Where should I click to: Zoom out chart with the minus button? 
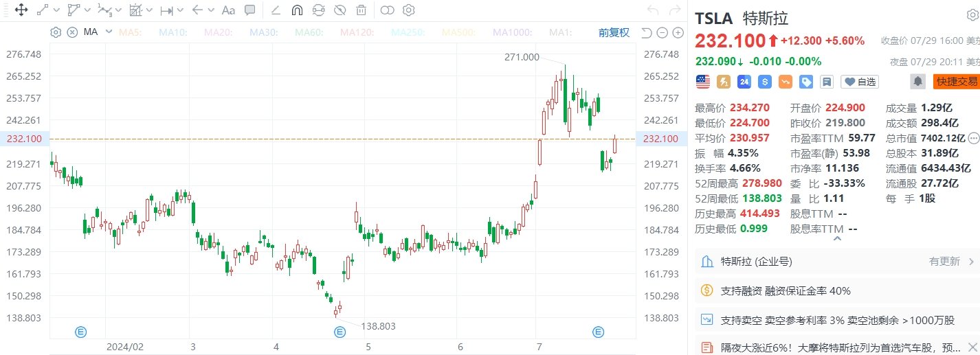662,32
